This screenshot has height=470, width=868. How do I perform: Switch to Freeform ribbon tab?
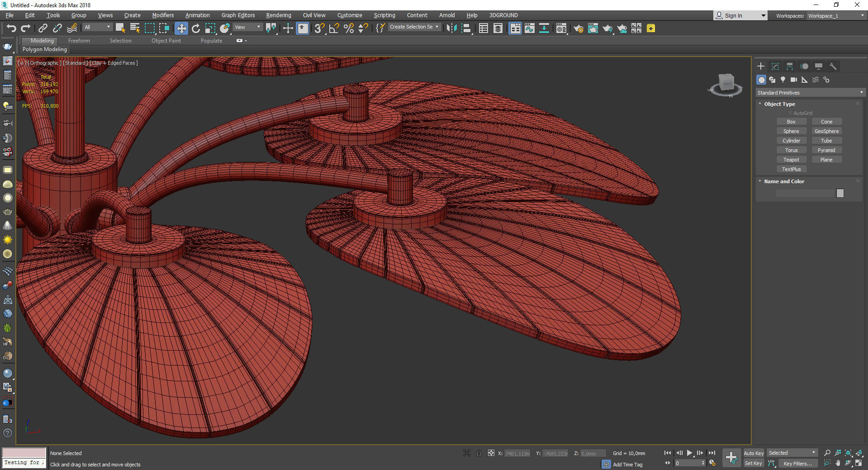tap(79, 41)
